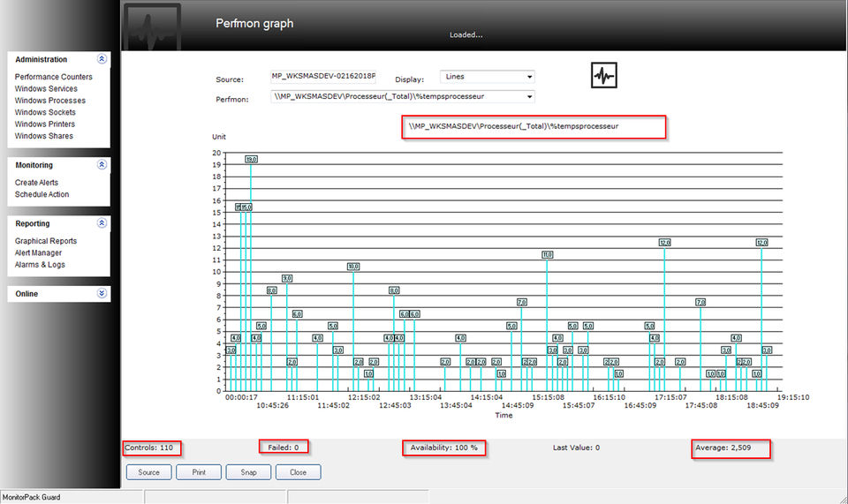Open Create Alerts
This screenshot has height=504, width=848.
[x=36, y=183]
